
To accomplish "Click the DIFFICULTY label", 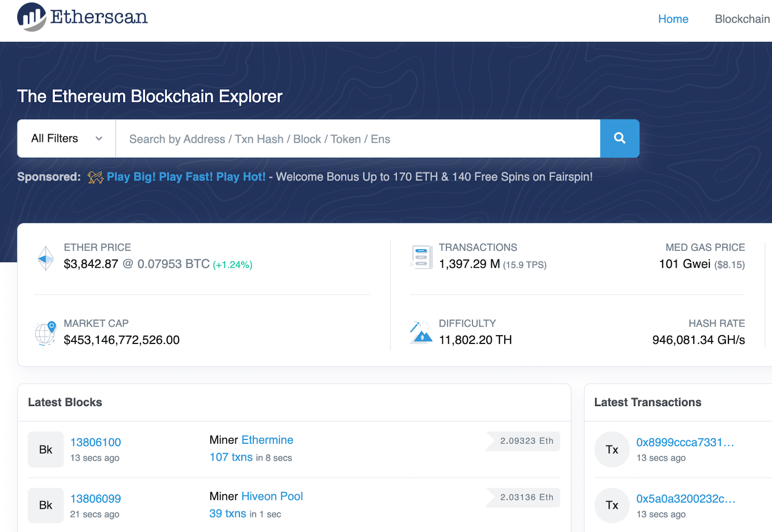I will tap(467, 323).
